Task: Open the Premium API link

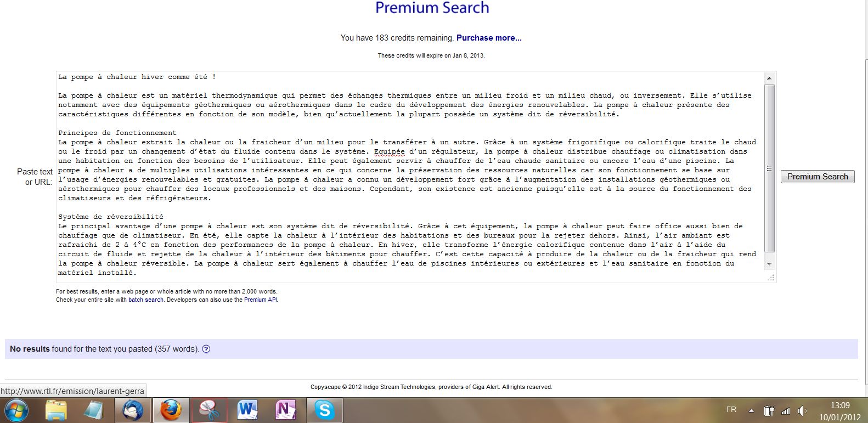Action: coord(261,300)
